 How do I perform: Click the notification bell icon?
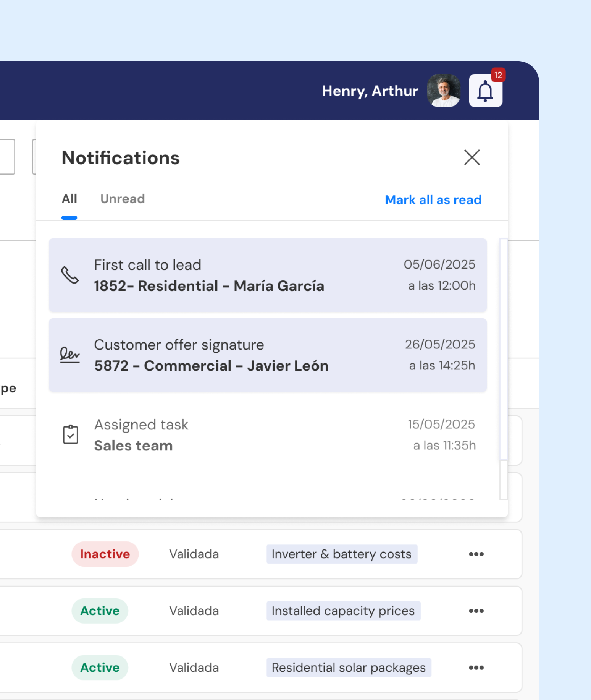tap(485, 91)
